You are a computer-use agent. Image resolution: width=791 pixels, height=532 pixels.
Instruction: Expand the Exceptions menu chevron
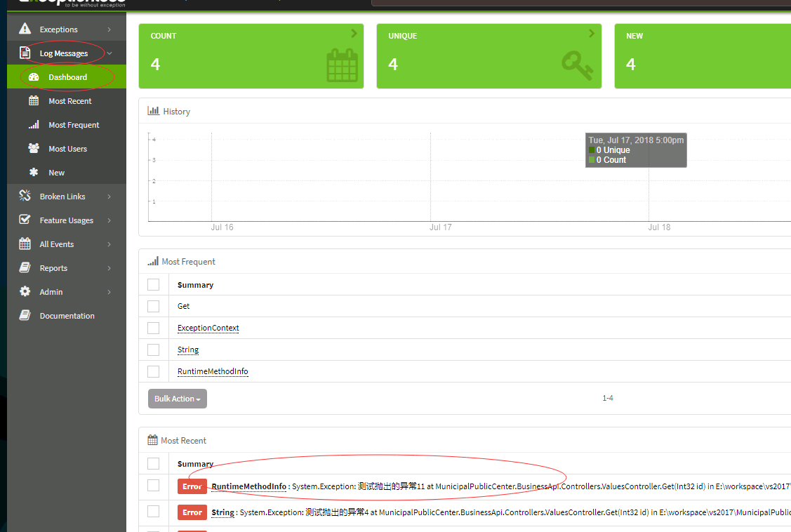click(109, 29)
